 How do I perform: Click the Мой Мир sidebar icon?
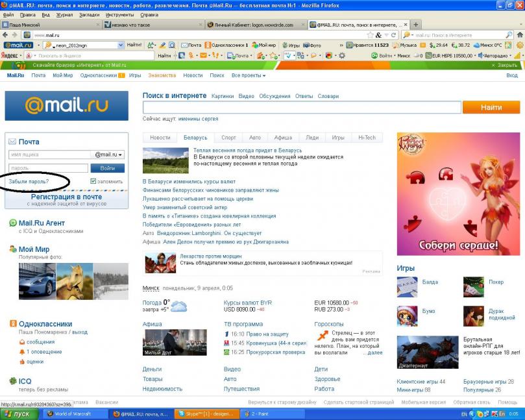pos(13,249)
